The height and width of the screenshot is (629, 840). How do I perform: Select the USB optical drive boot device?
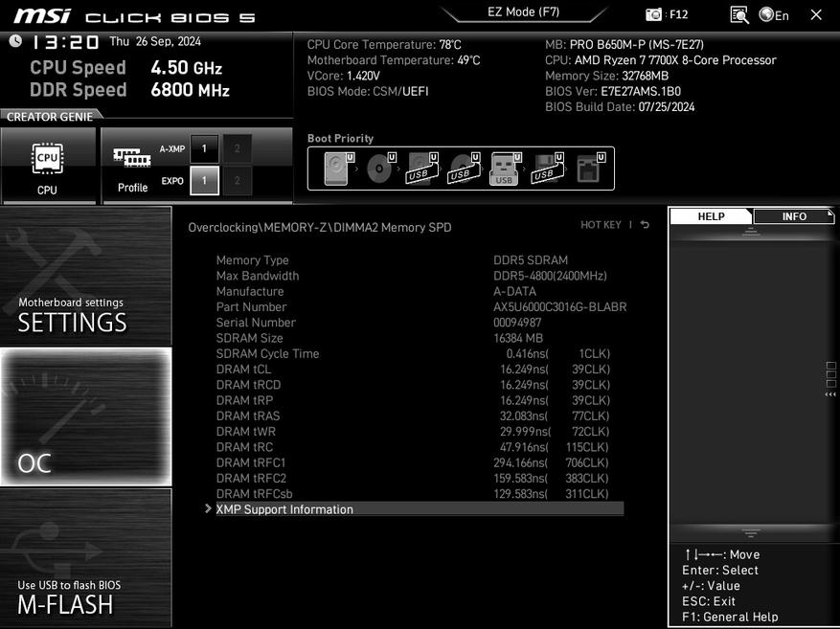pos(464,168)
